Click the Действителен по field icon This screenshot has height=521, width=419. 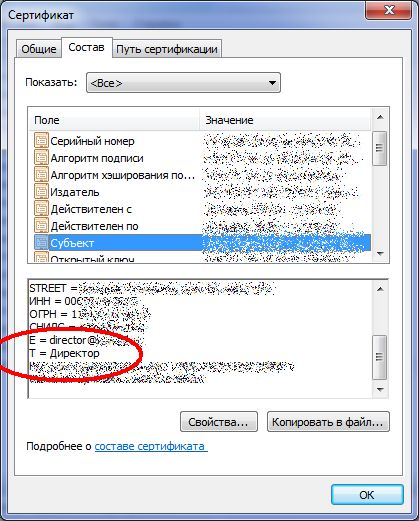coord(41,225)
